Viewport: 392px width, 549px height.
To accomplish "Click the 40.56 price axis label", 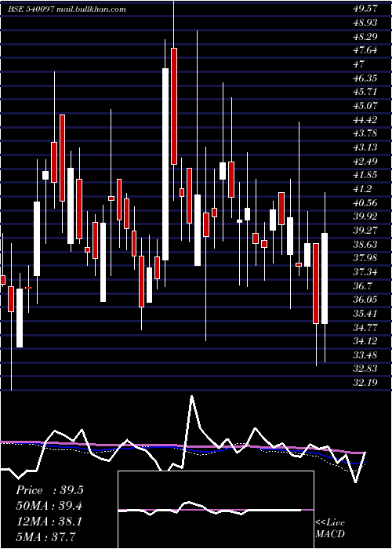I will pos(365,202).
